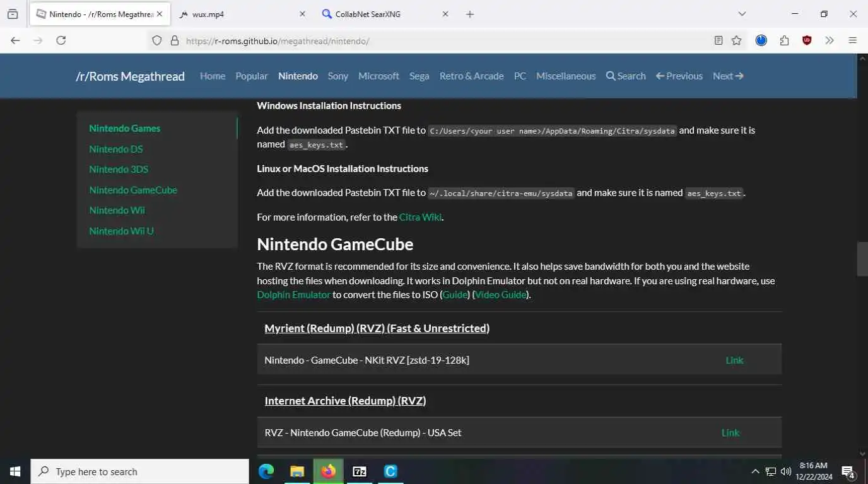
Task: Select Nintendo Games in the sidebar
Action: (124, 128)
